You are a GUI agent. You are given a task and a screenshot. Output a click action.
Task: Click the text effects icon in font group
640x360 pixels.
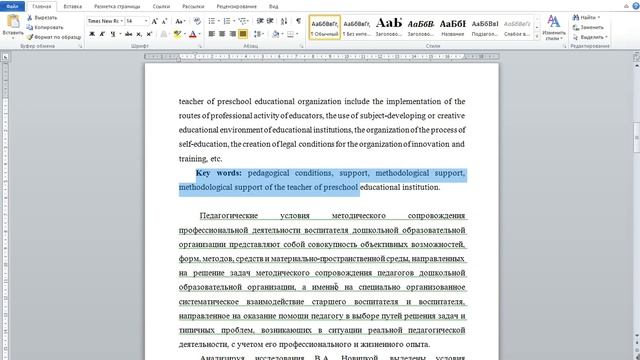(164, 34)
